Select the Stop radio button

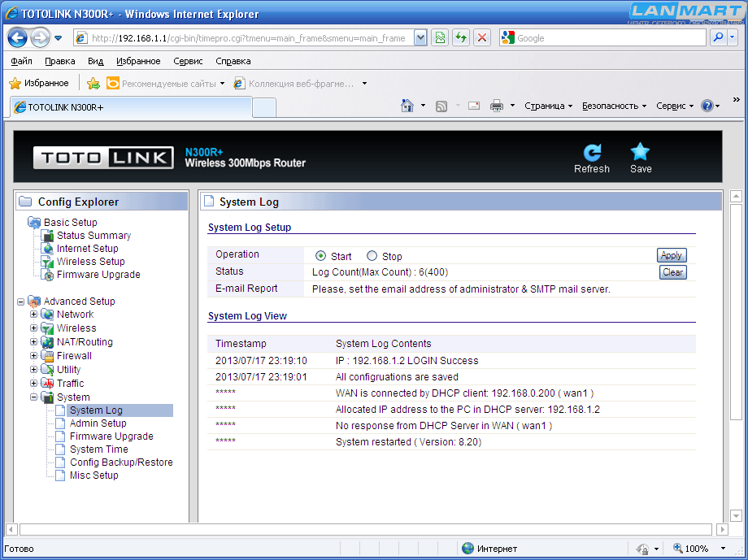coord(372,256)
